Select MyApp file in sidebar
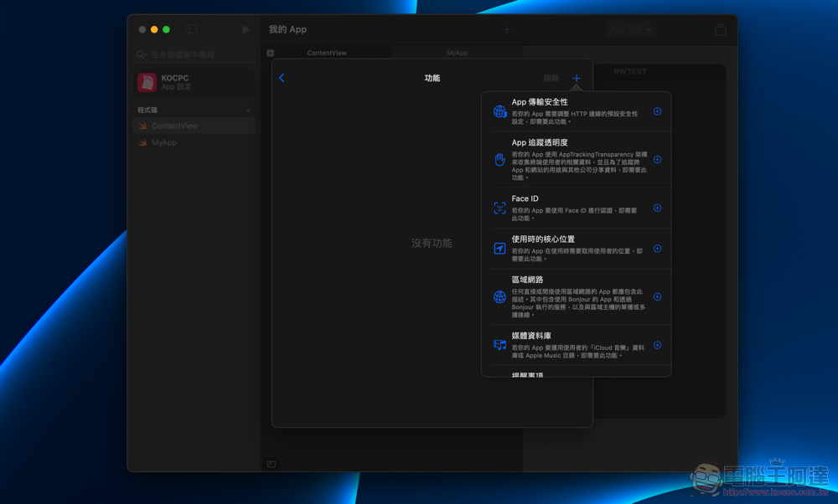Viewport: 838px width, 504px height. 163,143
